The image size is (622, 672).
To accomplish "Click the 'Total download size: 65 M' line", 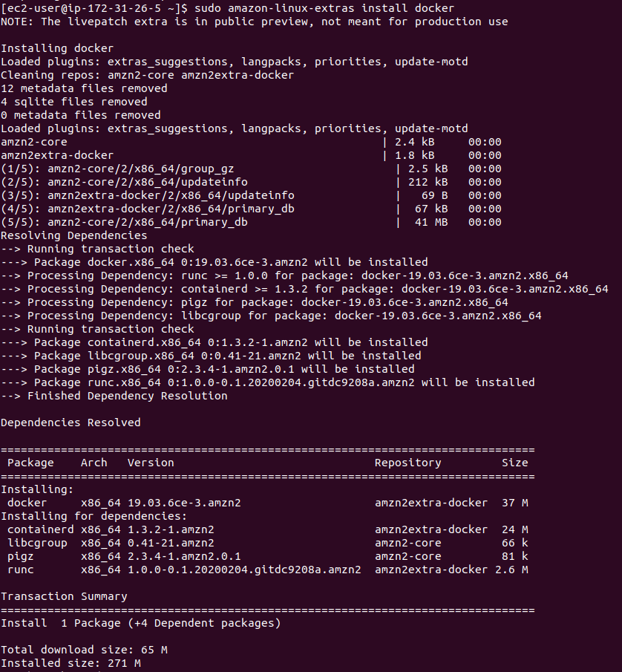I will tap(84, 650).
